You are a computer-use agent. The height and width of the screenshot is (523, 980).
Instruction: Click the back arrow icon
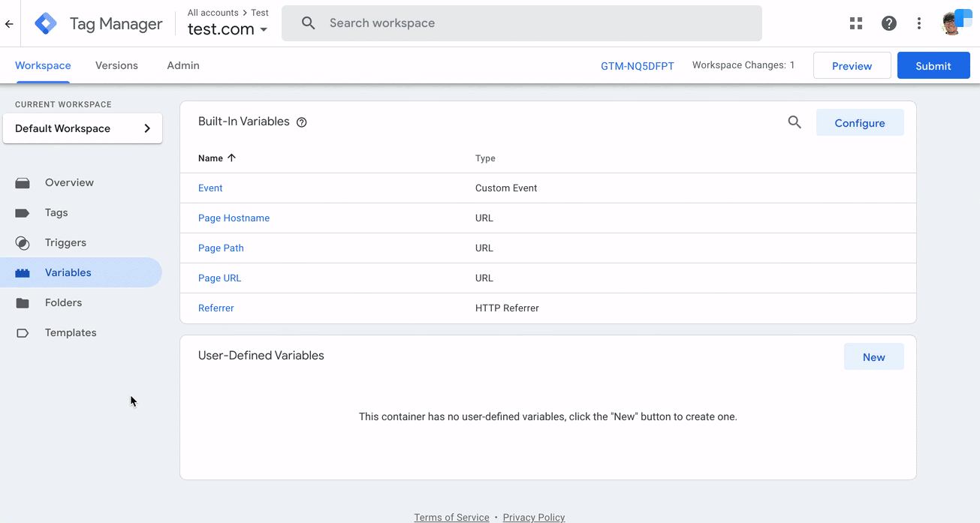[9, 24]
